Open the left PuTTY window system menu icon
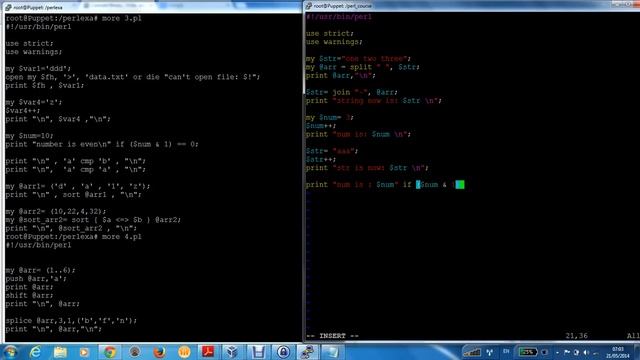Image resolution: width=640 pixels, height=360 pixels. [8, 7]
